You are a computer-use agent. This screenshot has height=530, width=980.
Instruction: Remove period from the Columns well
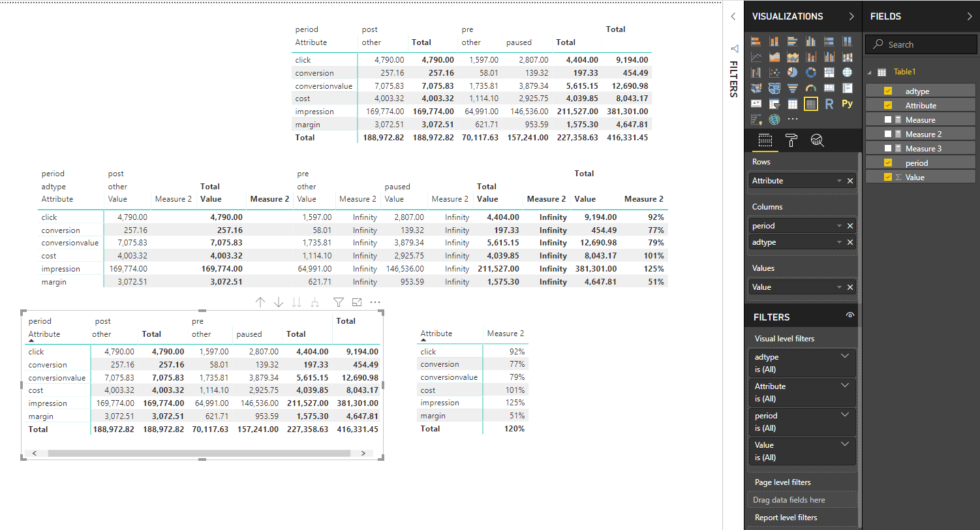pyautogui.click(x=850, y=226)
